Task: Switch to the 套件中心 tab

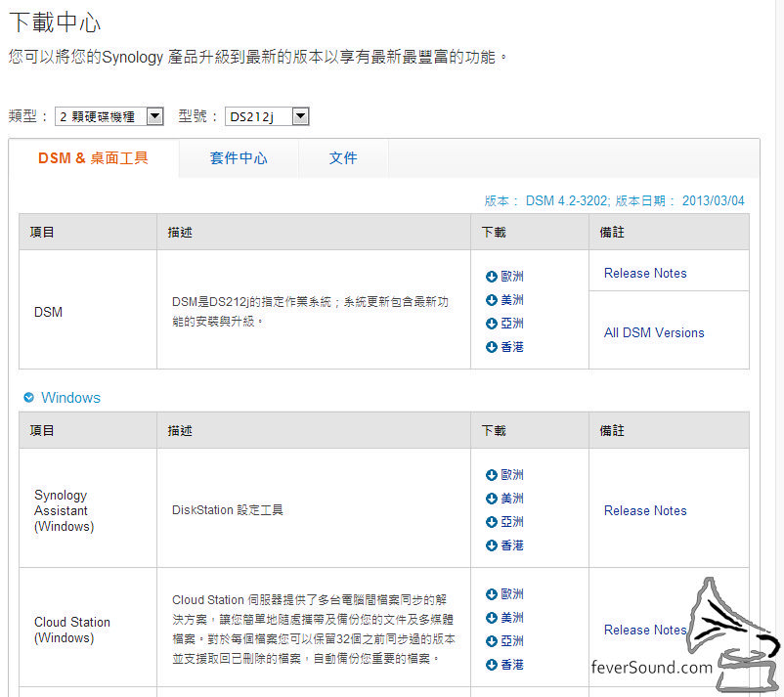Action: pyautogui.click(x=239, y=158)
